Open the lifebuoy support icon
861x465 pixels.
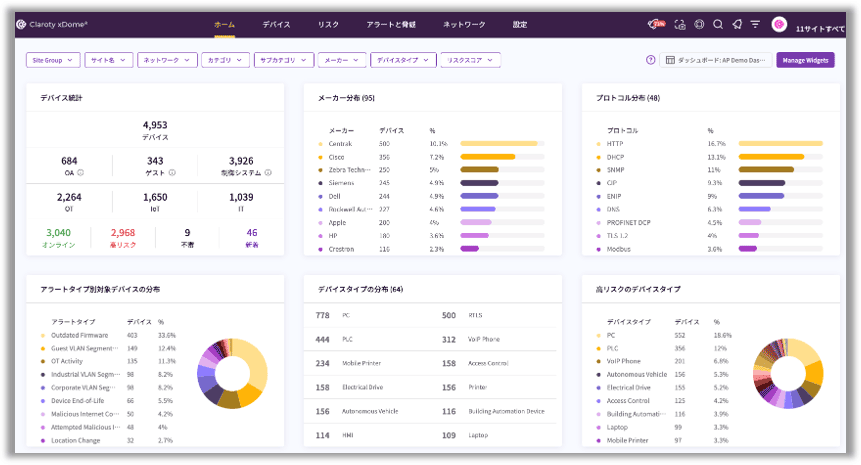click(x=699, y=23)
